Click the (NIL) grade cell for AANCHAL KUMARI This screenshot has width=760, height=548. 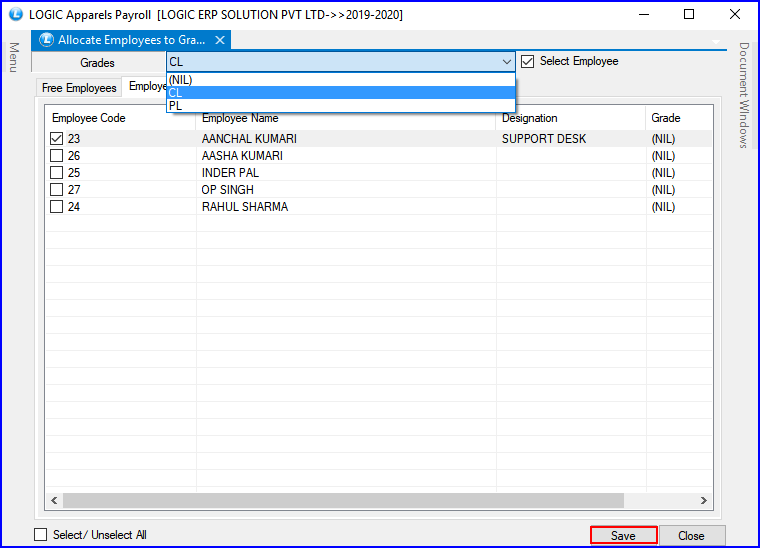679,139
